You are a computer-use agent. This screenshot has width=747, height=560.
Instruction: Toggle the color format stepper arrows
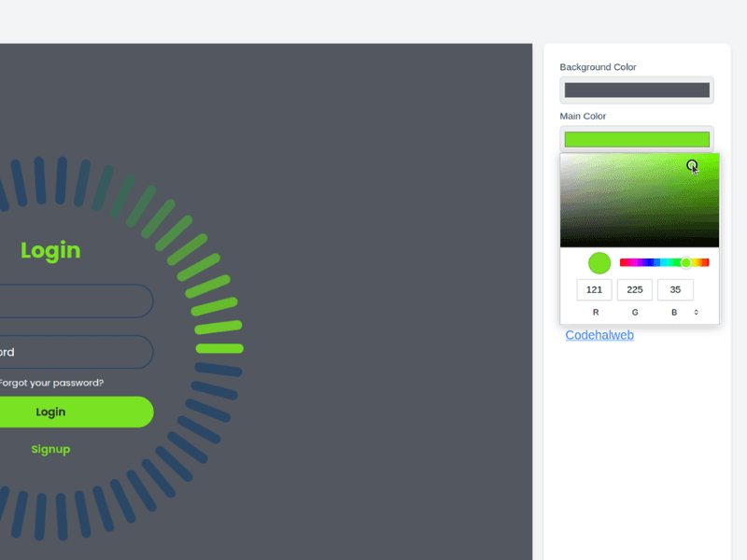pyautogui.click(x=696, y=312)
